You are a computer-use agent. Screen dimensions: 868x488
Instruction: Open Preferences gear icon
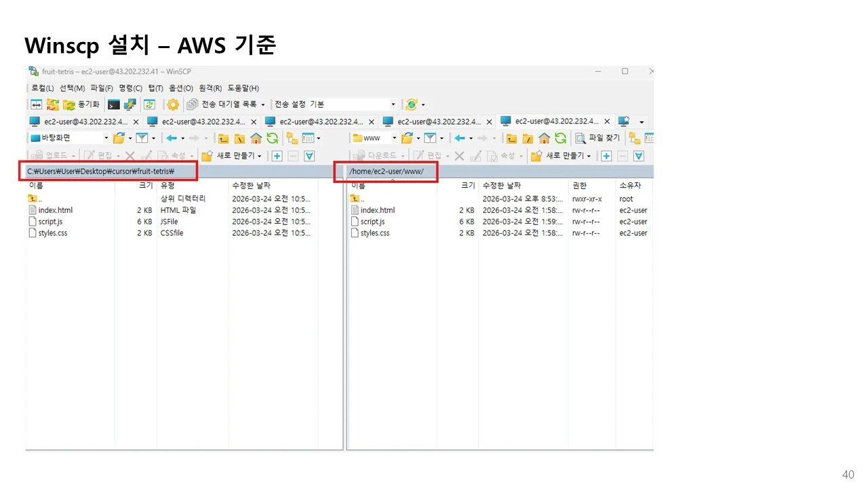click(173, 104)
